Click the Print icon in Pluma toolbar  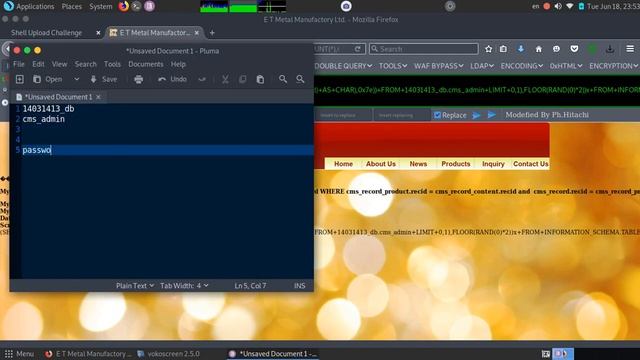138,79
